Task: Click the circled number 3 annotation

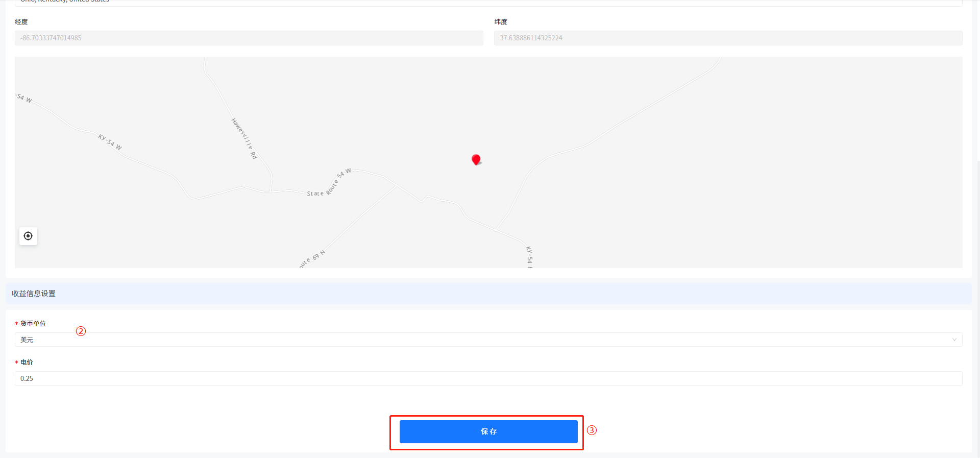Action: pos(592,430)
